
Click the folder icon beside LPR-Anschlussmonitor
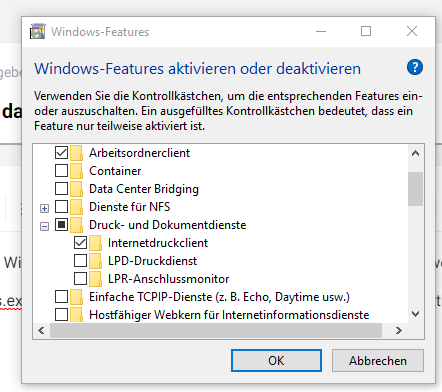(95, 279)
